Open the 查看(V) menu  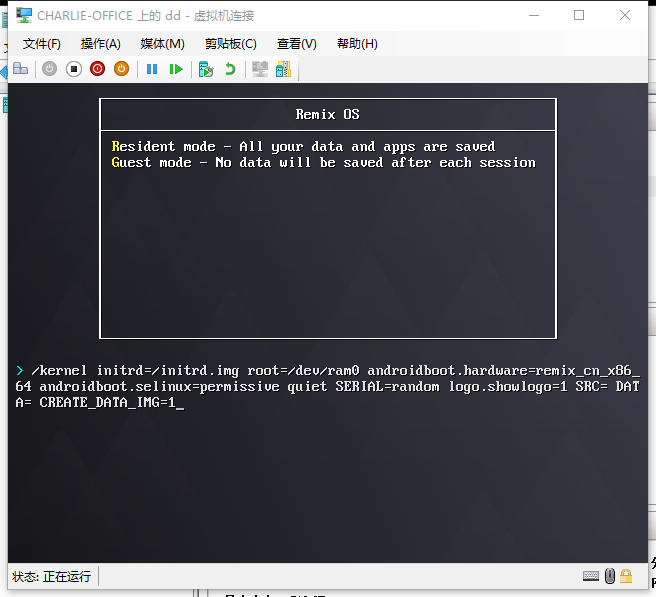pyautogui.click(x=297, y=44)
